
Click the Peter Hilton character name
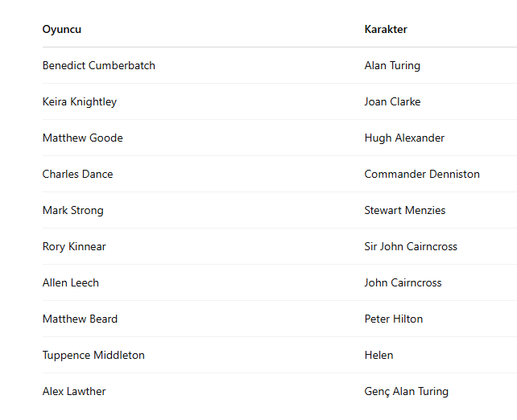[394, 319]
